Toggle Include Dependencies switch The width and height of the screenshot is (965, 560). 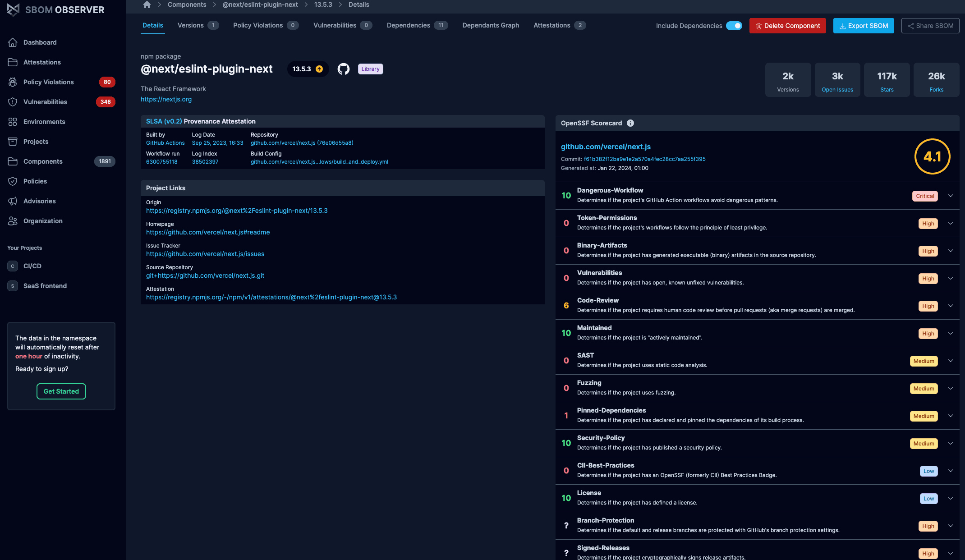[x=734, y=26]
